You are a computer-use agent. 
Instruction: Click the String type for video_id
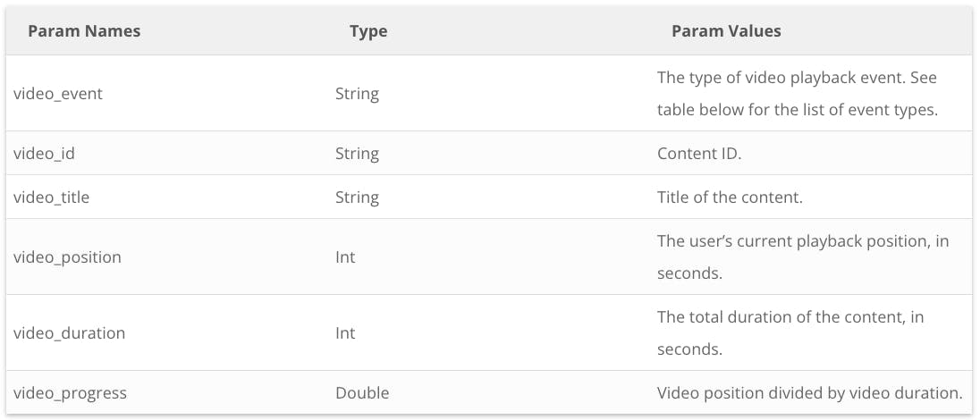(x=357, y=154)
